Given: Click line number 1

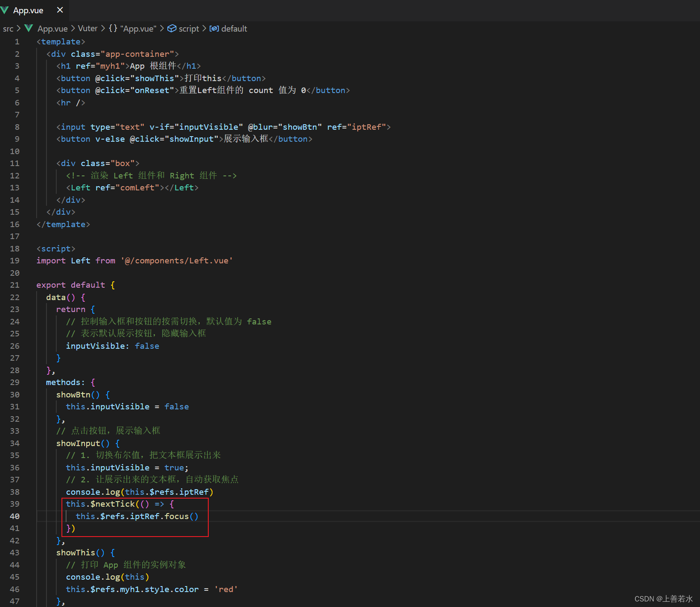Looking at the screenshot, I should point(17,42).
